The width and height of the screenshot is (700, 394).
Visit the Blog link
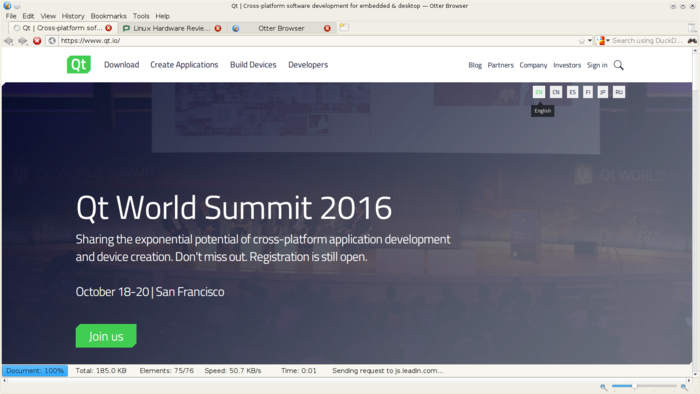(x=475, y=65)
